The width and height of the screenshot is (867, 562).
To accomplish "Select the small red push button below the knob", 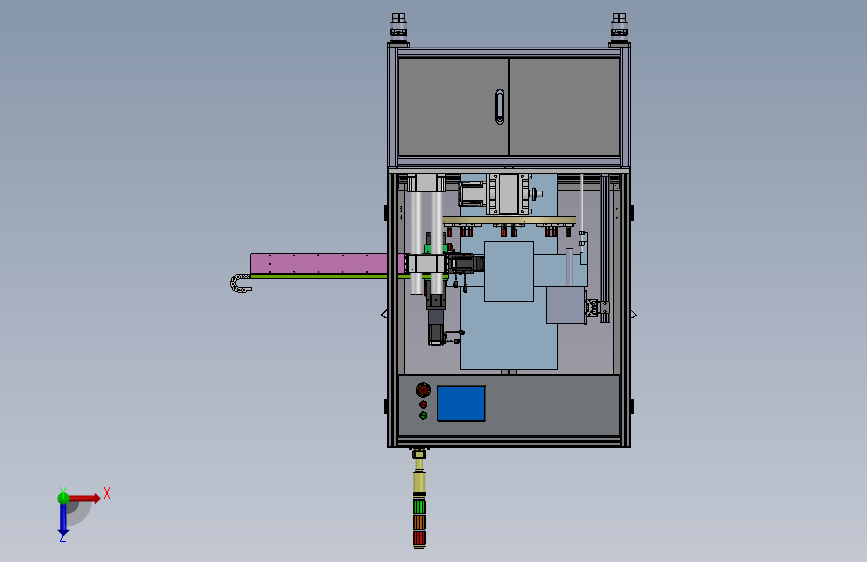I will tap(423, 404).
